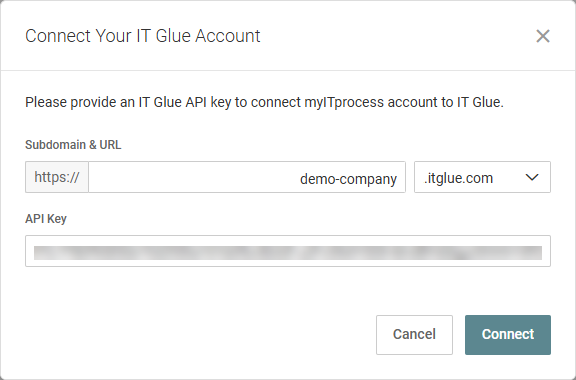Click the API Key label
This screenshot has height=380, width=576.
[x=46, y=219]
